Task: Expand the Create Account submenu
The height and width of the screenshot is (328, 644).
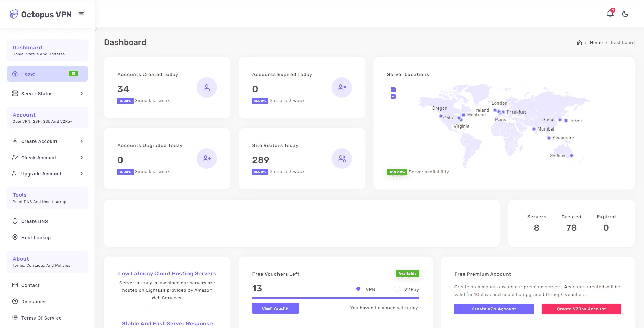Action: pyautogui.click(x=47, y=141)
